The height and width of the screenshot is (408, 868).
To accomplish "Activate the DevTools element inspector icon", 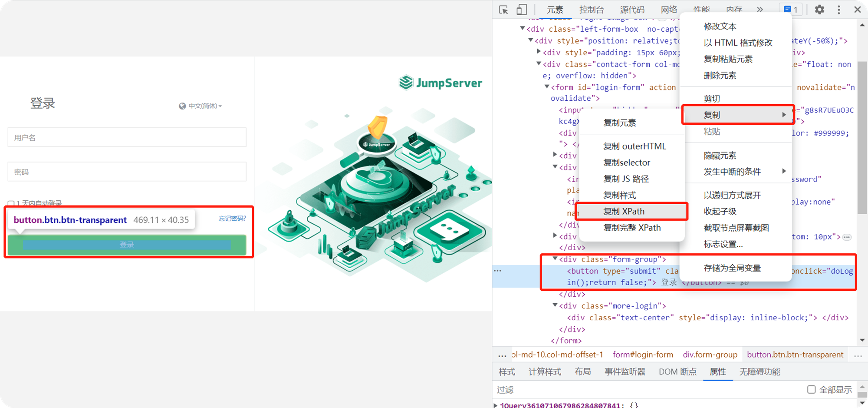I will click(x=503, y=10).
